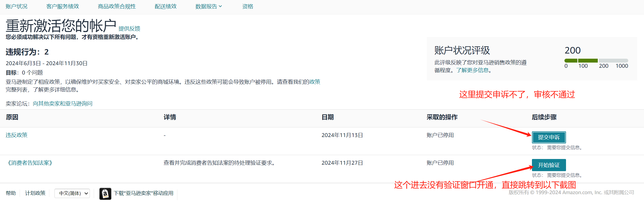Click the 后续步骤 column header
This screenshot has height=205, width=644.
[544, 117]
